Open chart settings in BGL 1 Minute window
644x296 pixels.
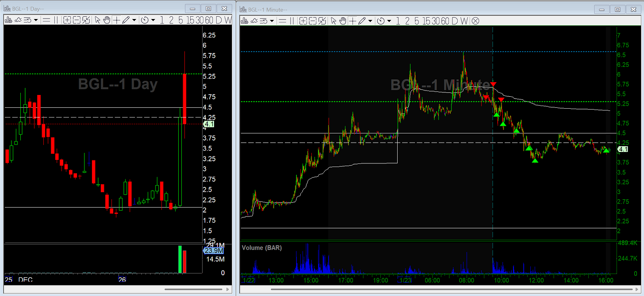point(244,20)
